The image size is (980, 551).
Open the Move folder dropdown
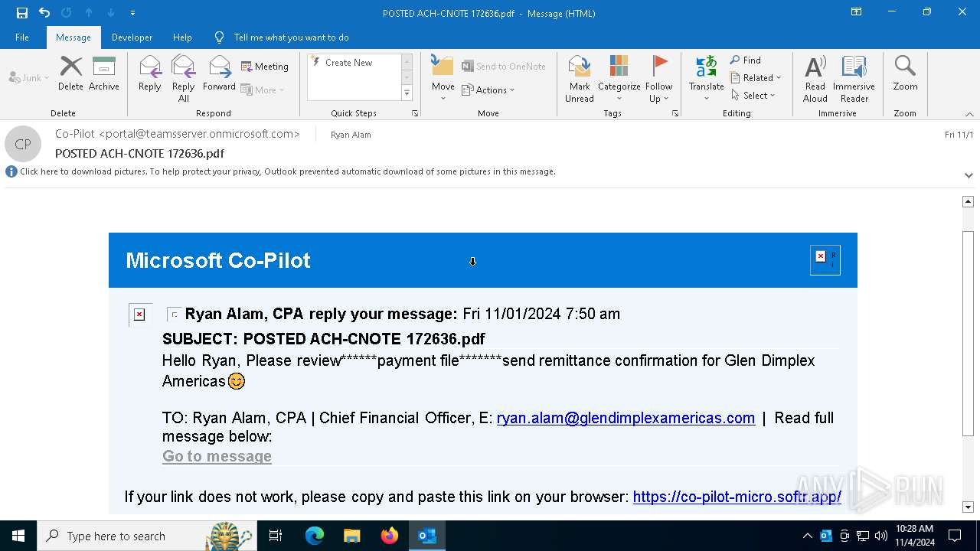click(x=443, y=79)
